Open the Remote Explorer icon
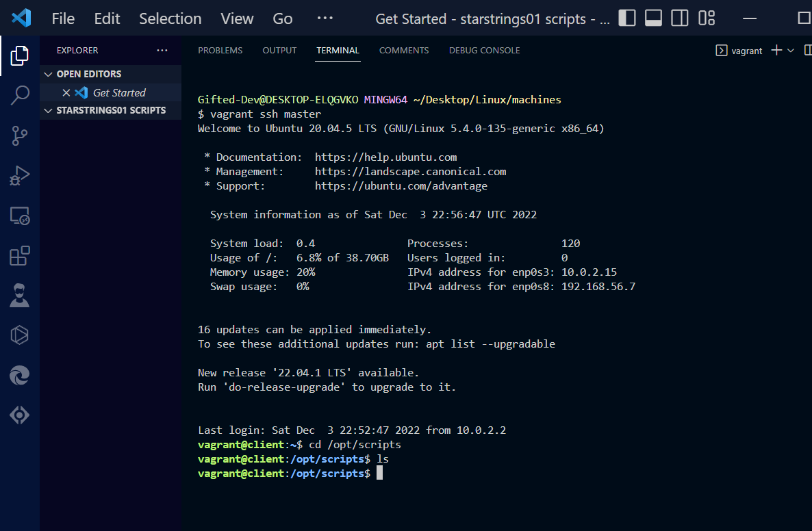Screen dimensions: 812x531 pyautogui.click(x=20, y=216)
